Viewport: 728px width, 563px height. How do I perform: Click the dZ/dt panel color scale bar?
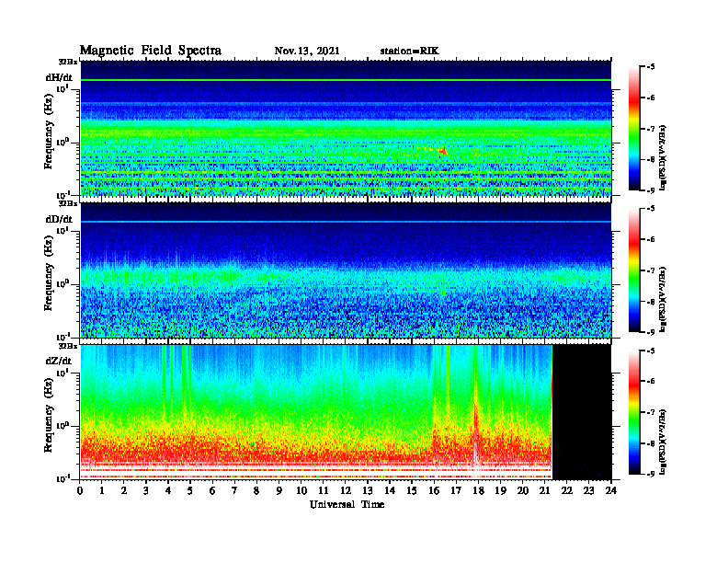[x=634, y=412]
